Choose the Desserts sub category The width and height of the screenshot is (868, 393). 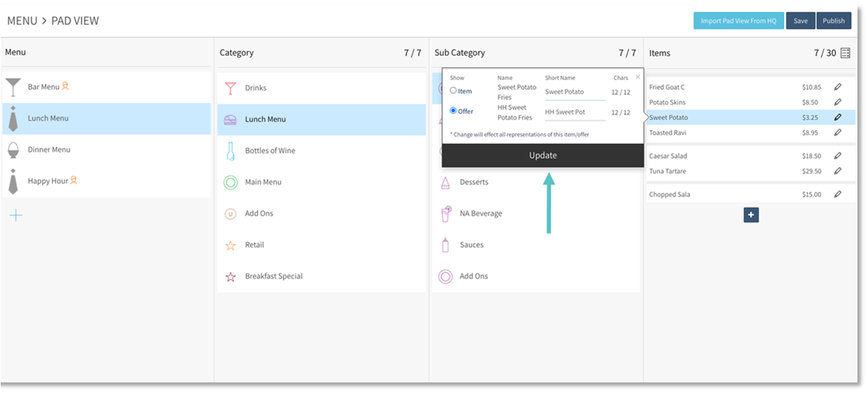(x=474, y=182)
